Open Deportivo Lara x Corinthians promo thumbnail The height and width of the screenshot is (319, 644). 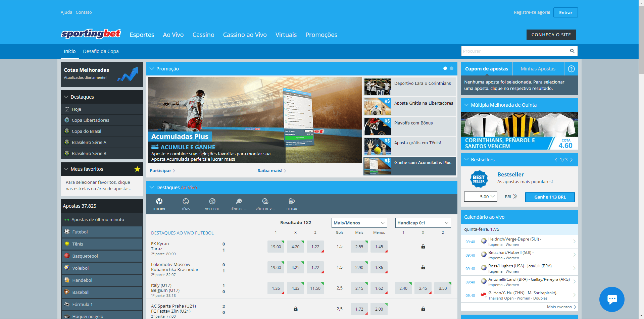tap(378, 87)
